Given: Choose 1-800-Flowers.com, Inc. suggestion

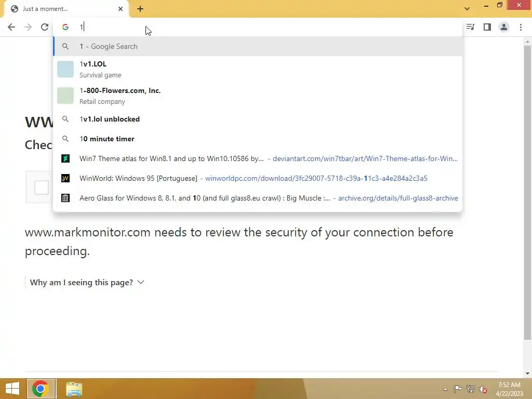Looking at the screenshot, I should (x=258, y=96).
